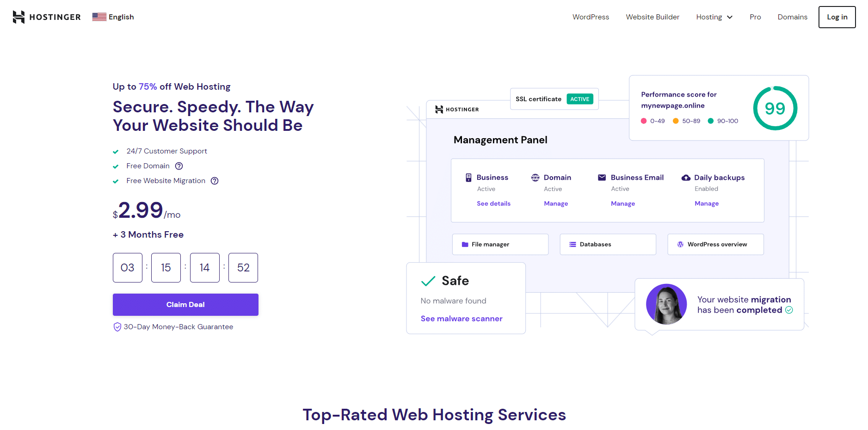Click the US flag language icon
Screen dimensions: 868x430
click(x=99, y=17)
